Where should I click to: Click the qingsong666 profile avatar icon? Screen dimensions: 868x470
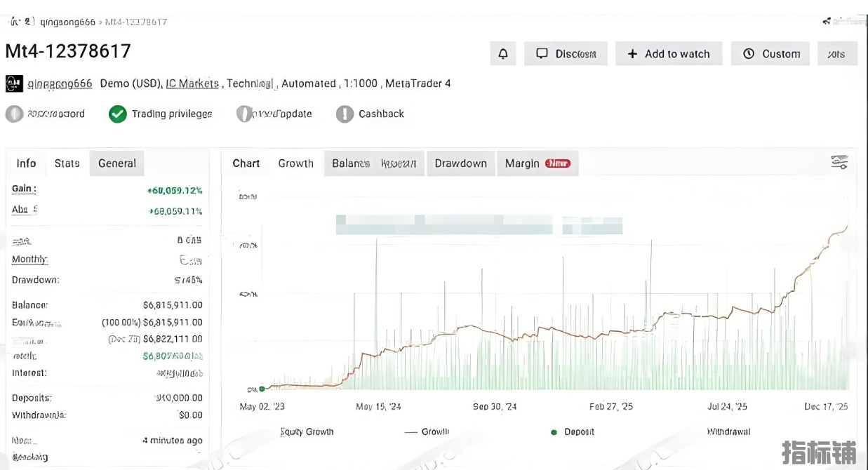coord(14,83)
